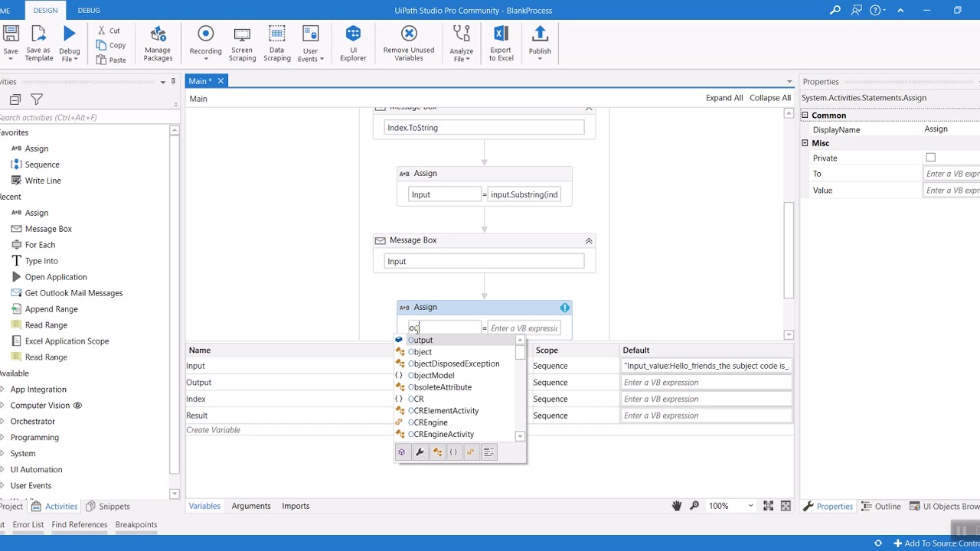
Task: Click the Paste tool
Action: [111, 60]
